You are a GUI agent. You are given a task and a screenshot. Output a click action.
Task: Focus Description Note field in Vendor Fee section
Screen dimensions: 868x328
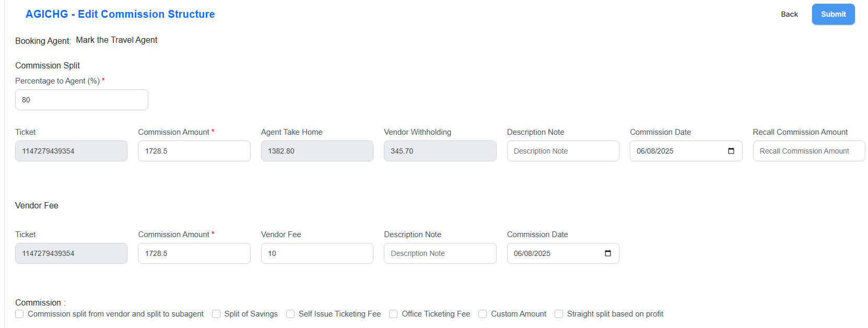coord(440,253)
